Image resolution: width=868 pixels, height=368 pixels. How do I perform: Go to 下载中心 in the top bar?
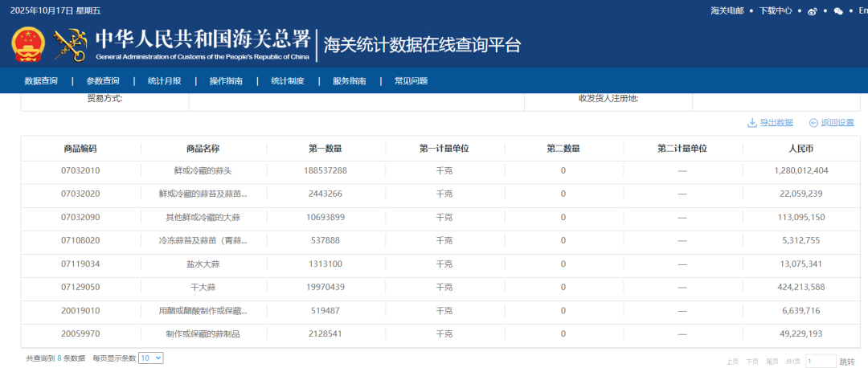coord(776,11)
